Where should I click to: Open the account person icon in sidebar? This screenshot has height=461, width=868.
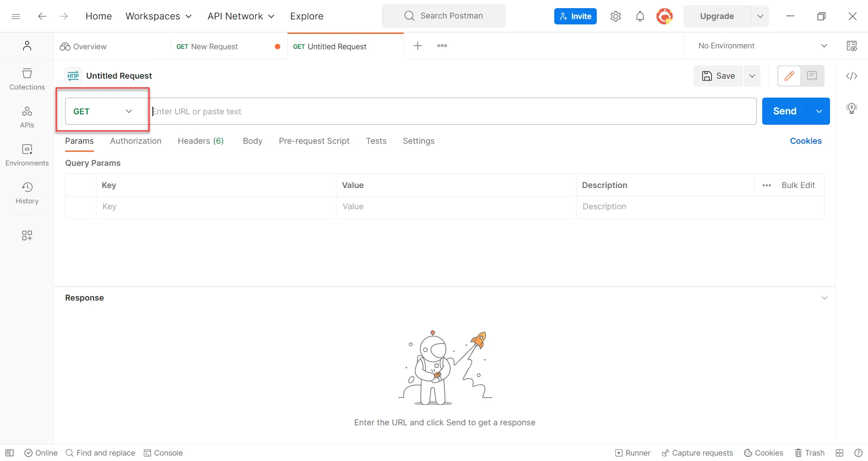point(27,46)
